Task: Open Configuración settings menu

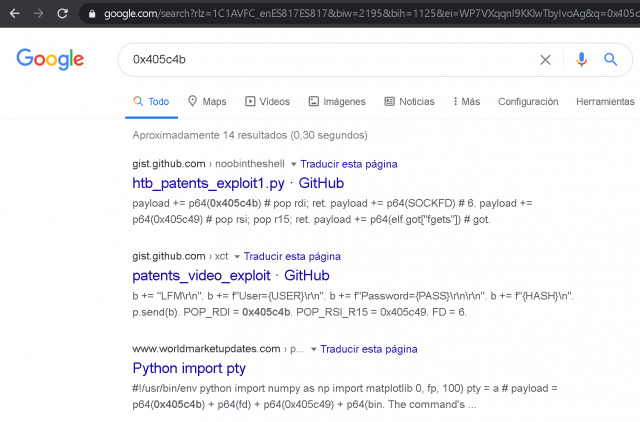Action: [528, 102]
